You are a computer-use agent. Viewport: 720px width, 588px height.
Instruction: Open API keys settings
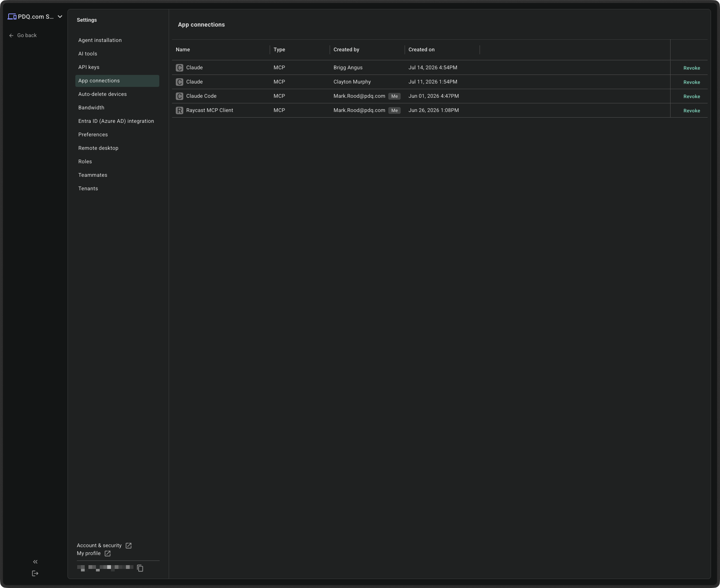click(117, 67)
